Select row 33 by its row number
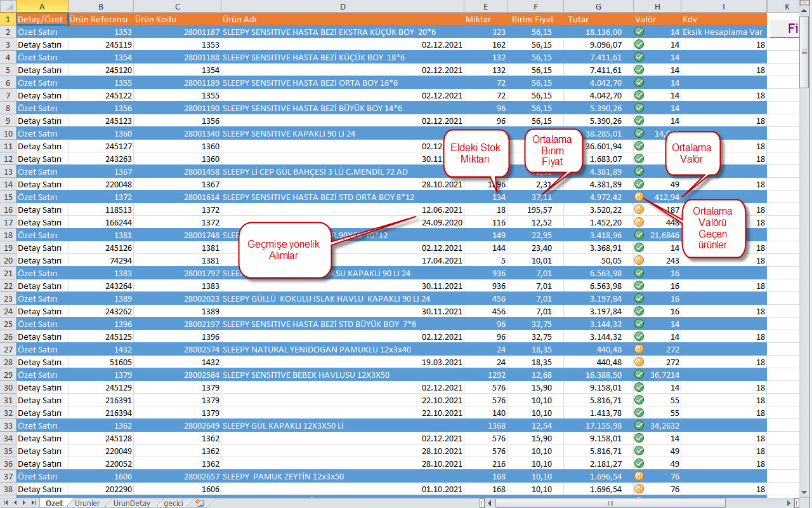The height and width of the screenshot is (508, 812). click(x=8, y=425)
